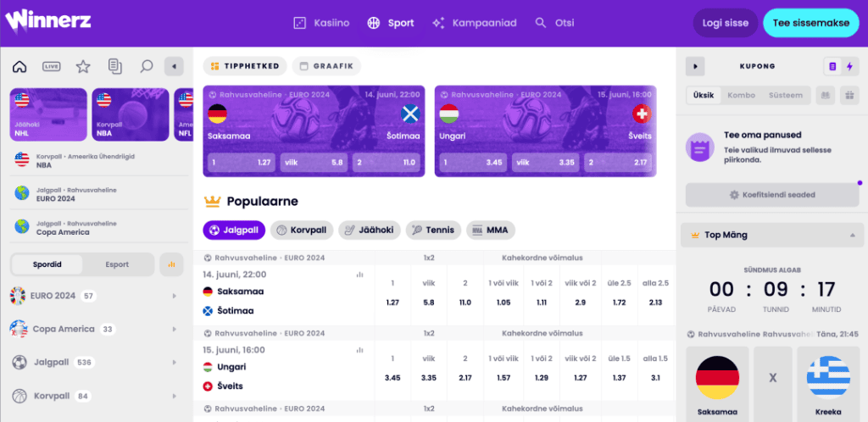This screenshot has height=422, width=868.
Task: Select the betslip list icon
Action: (x=832, y=66)
